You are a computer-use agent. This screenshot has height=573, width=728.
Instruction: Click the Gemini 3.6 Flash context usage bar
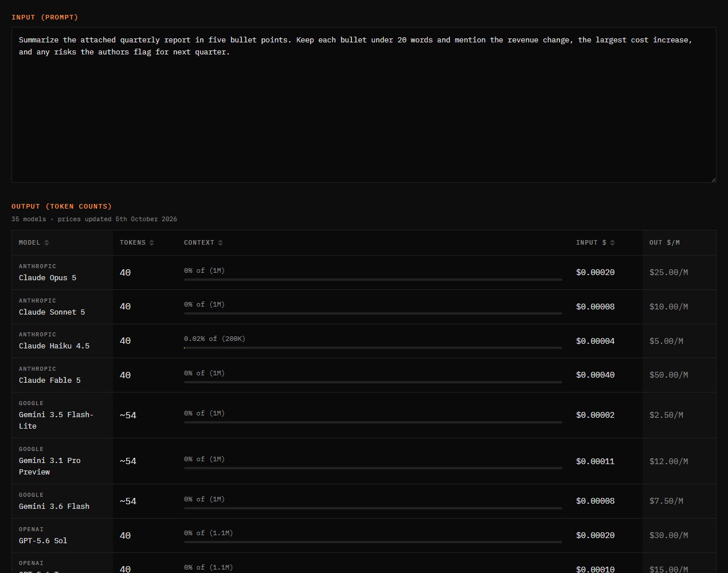[x=373, y=508]
